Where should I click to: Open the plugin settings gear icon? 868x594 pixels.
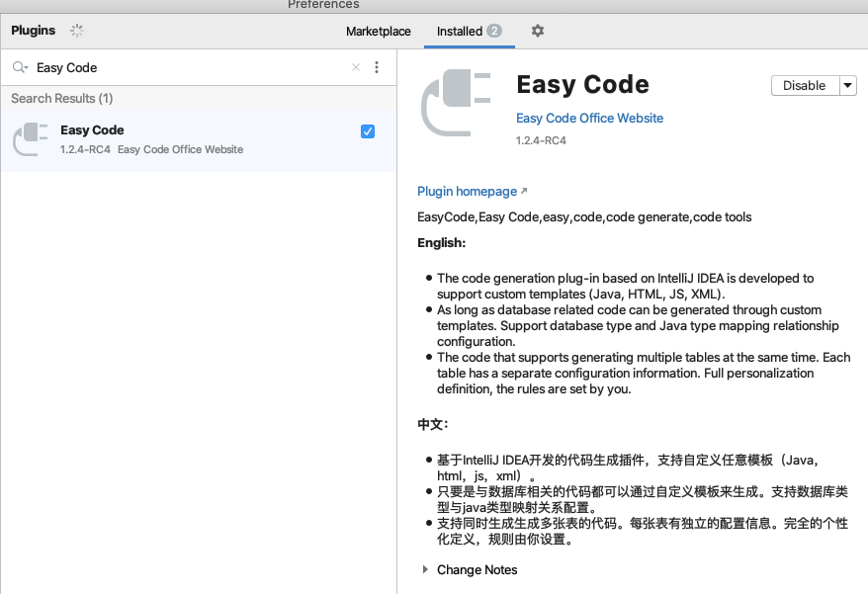(x=537, y=31)
